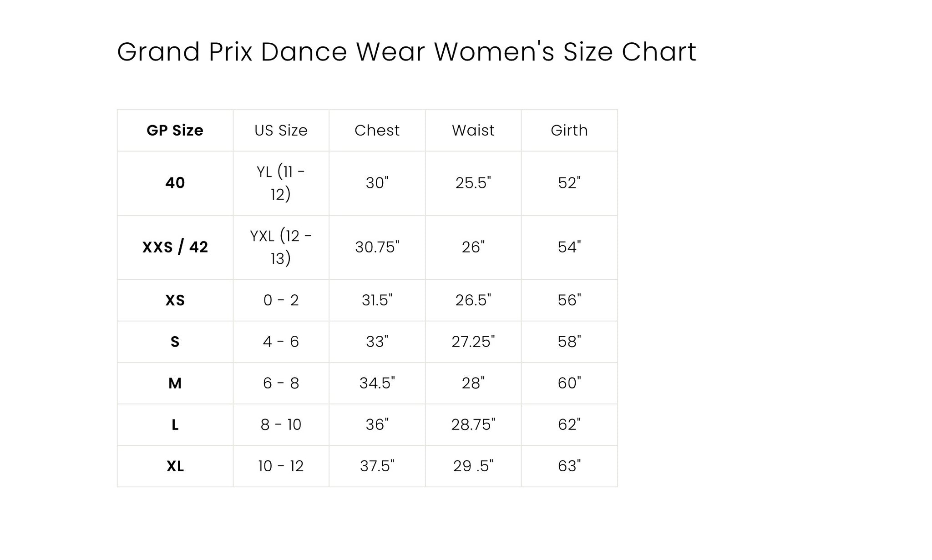Select the GP Size column header
This screenshot has height=560, width=932.
[x=175, y=131]
